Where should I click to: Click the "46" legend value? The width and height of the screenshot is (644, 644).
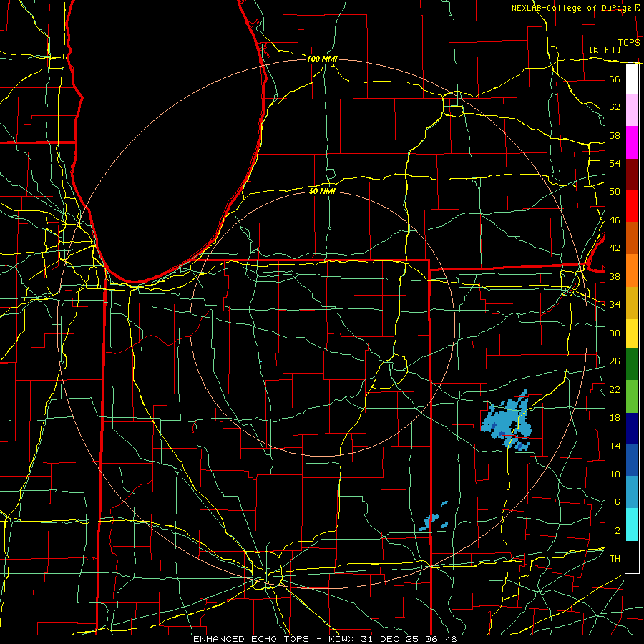pos(615,220)
